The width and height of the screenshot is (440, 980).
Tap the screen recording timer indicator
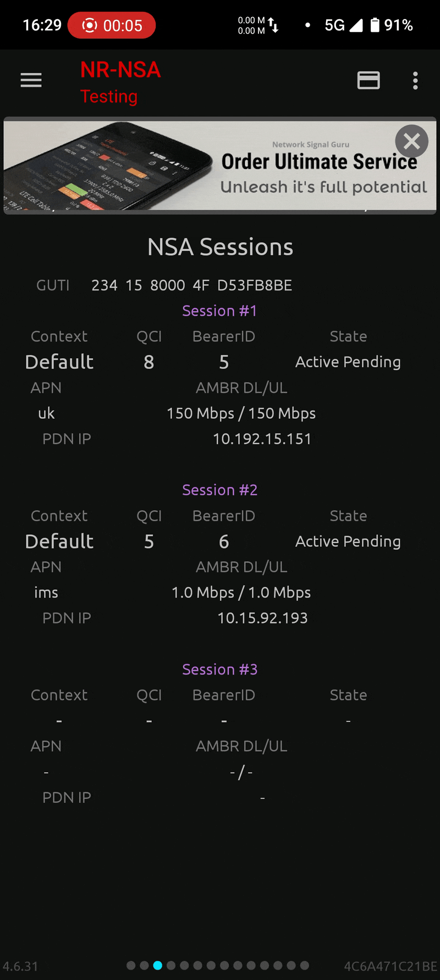[112, 25]
